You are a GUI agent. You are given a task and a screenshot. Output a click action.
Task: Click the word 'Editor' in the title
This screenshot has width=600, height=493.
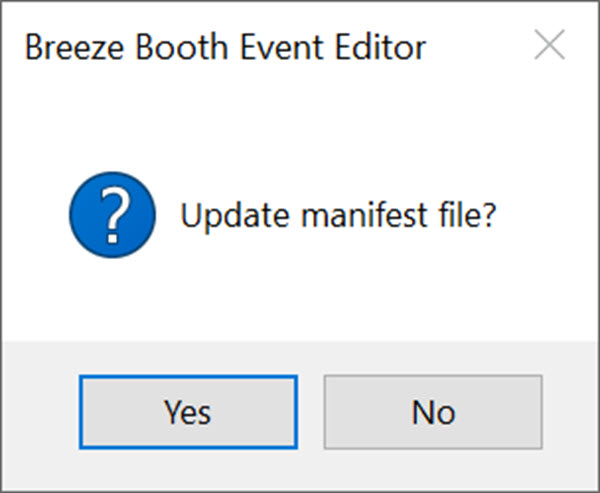pyautogui.click(x=380, y=47)
